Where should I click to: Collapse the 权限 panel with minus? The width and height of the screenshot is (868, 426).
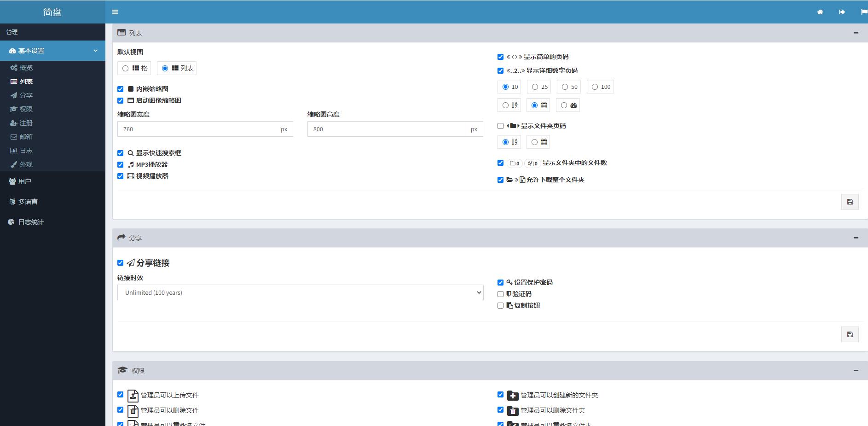tap(856, 370)
